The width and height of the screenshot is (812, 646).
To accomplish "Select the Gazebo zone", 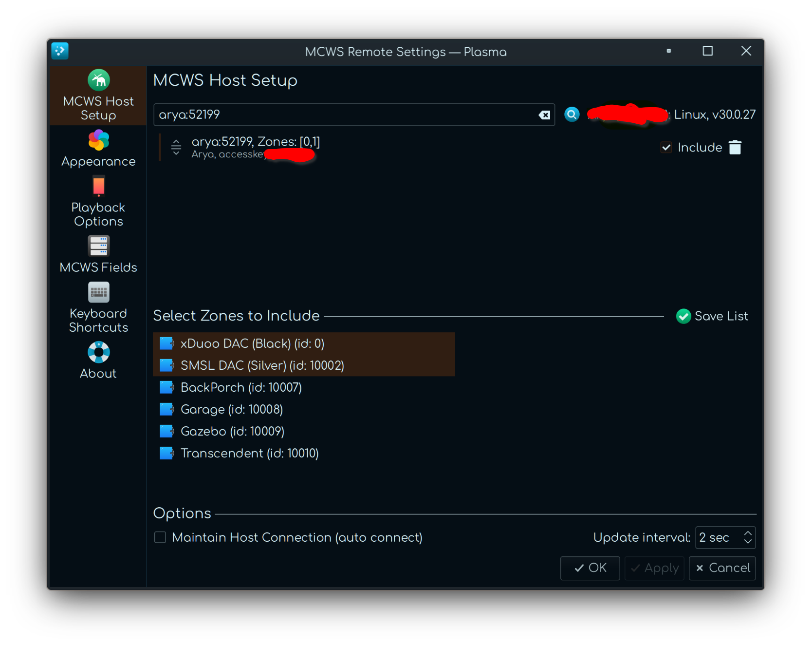I will click(304, 431).
